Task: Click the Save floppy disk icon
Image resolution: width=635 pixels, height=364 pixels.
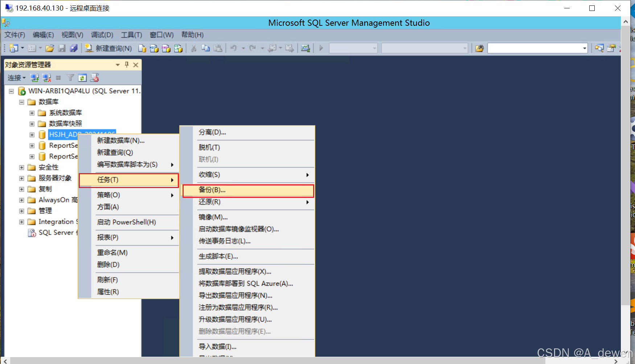Action: point(62,48)
